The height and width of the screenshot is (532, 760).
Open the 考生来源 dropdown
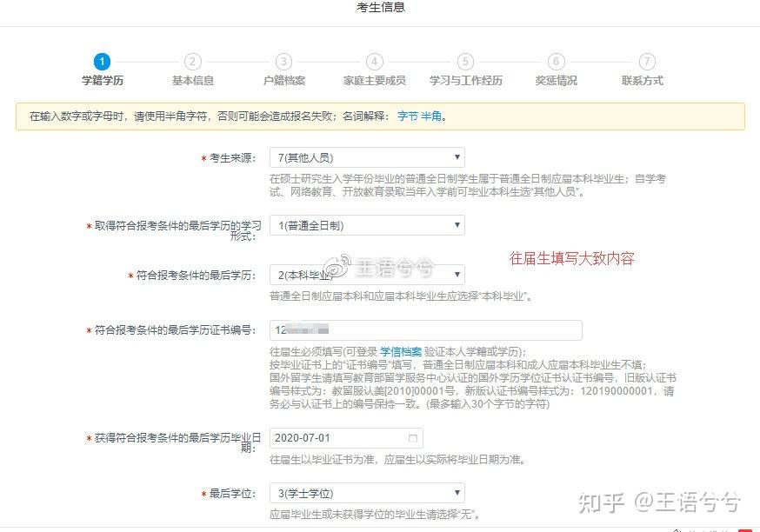(x=368, y=157)
